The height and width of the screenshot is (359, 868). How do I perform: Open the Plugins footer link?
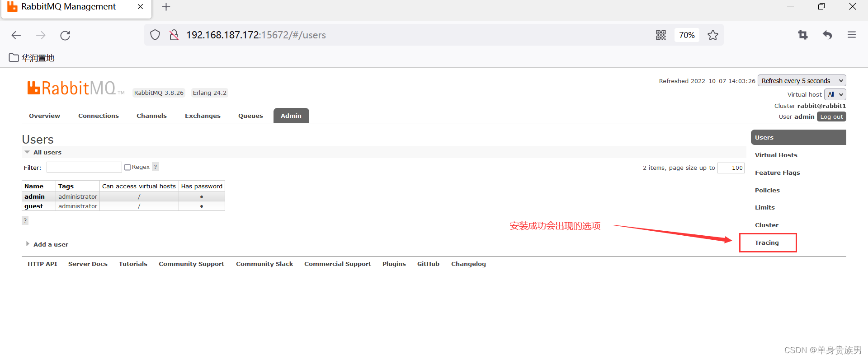coord(394,264)
